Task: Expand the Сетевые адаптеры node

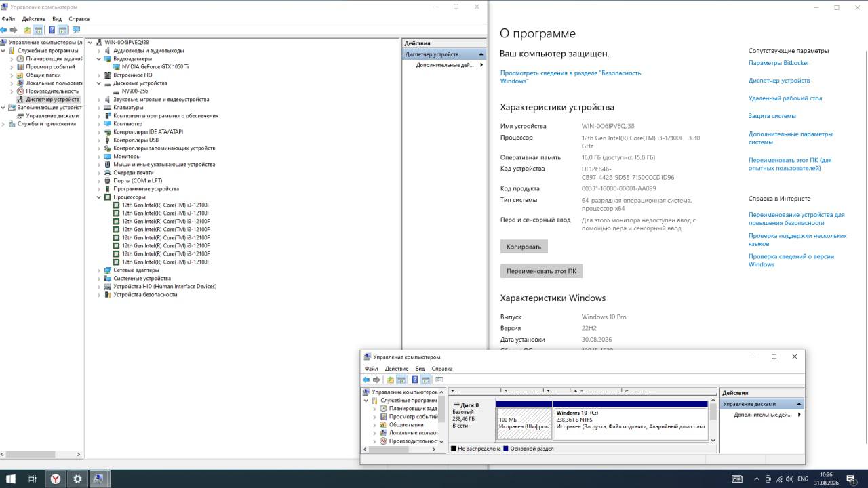Action: [99, 270]
